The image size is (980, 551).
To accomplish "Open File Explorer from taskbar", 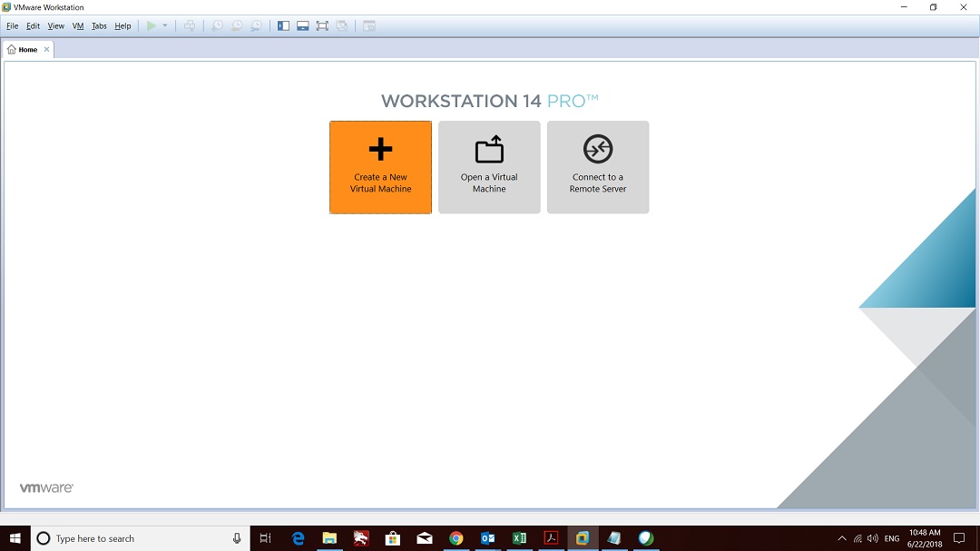I will (x=329, y=538).
